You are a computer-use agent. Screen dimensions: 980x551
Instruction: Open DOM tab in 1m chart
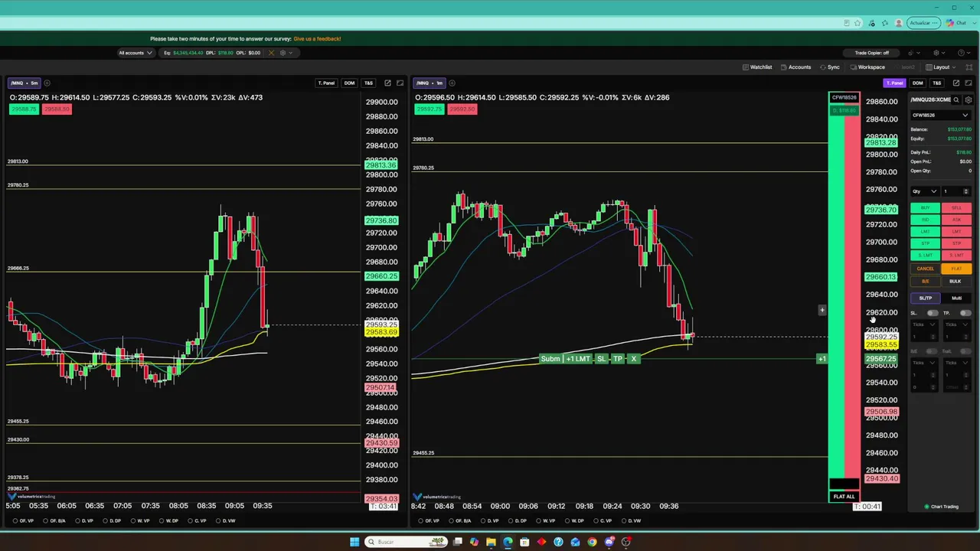(917, 83)
